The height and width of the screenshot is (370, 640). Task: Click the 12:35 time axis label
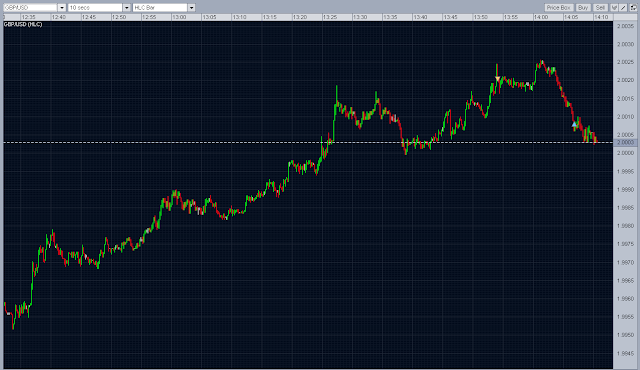[29, 17]
